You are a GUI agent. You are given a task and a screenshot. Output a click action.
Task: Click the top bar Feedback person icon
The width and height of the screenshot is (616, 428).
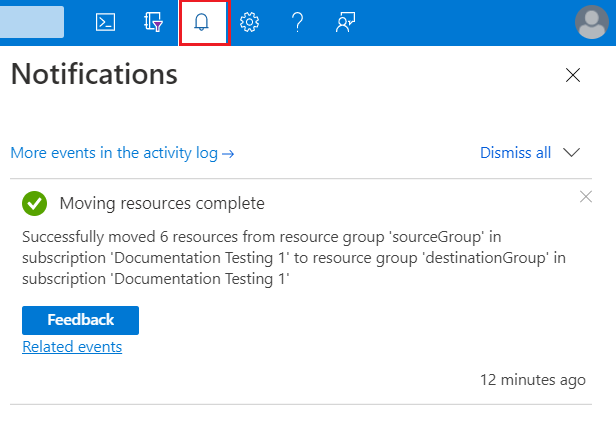346,23
